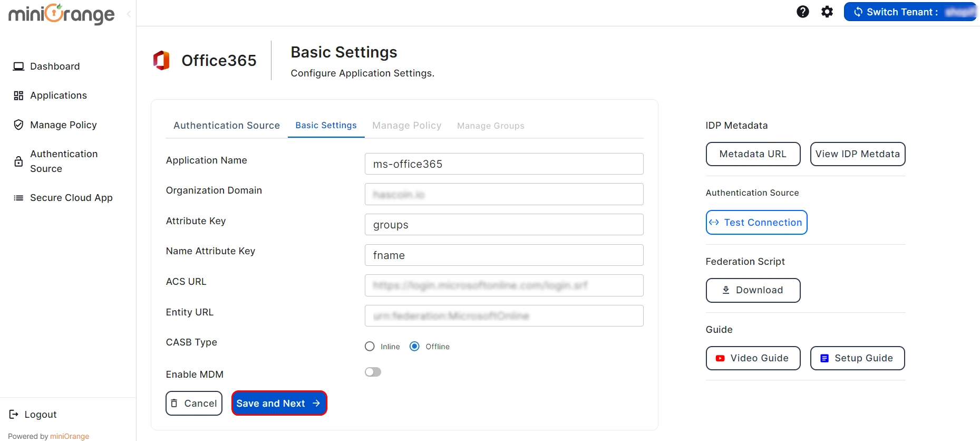This screenshot has width=980, height=441.
Task: Click the Cancel button
Action: tap(194, 404)
